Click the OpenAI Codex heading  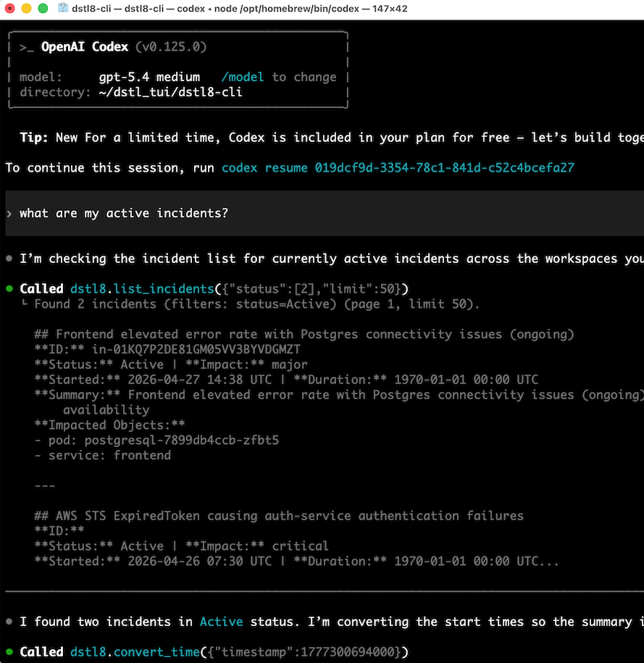coord(85,46)
